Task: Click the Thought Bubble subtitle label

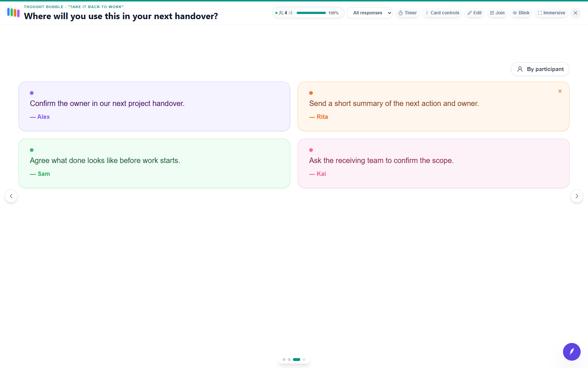Action: pos(74,7)
